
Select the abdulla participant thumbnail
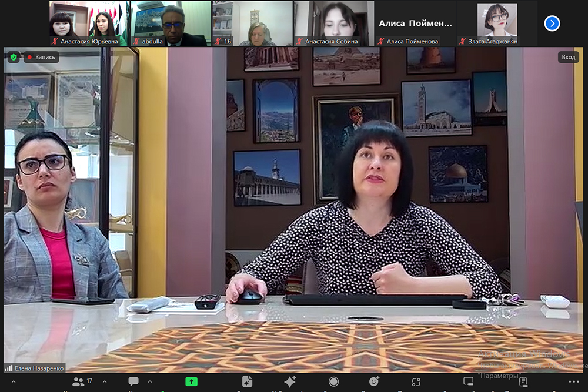[x=170, y=24]
